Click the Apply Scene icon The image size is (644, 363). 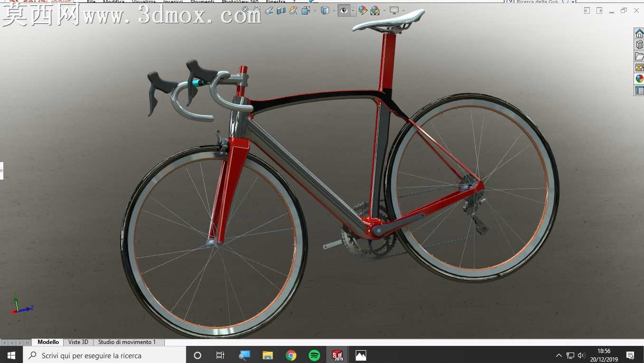pos(375,10)
